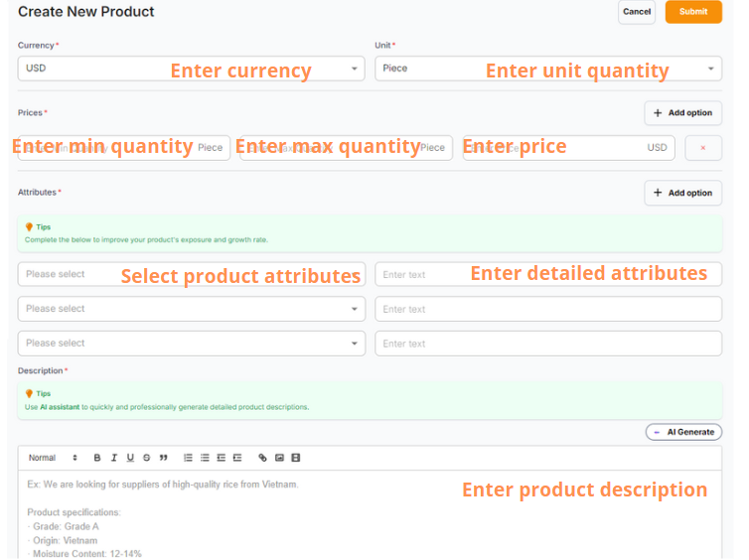Expand the Unit Piece dropdown
The image size is (749, 560).
click(x=547, y=69)
